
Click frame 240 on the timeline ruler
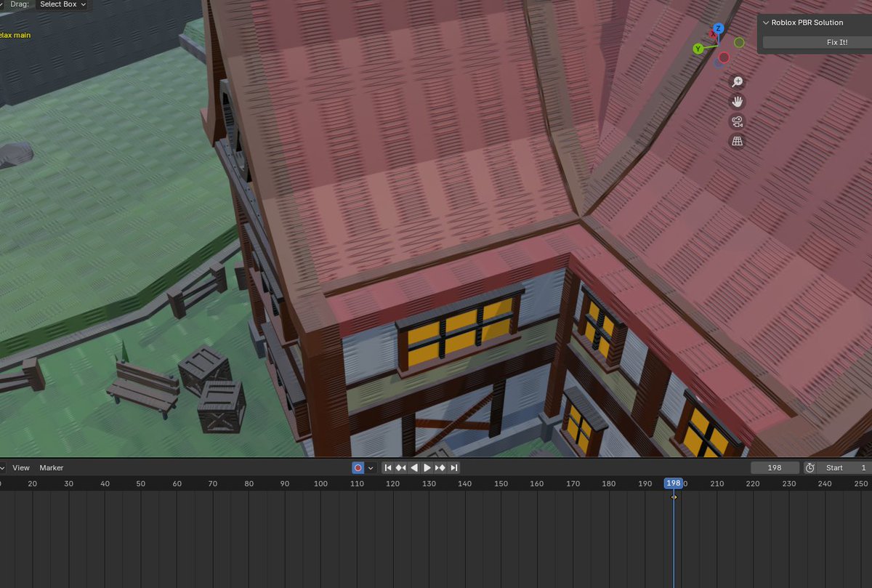825,484
